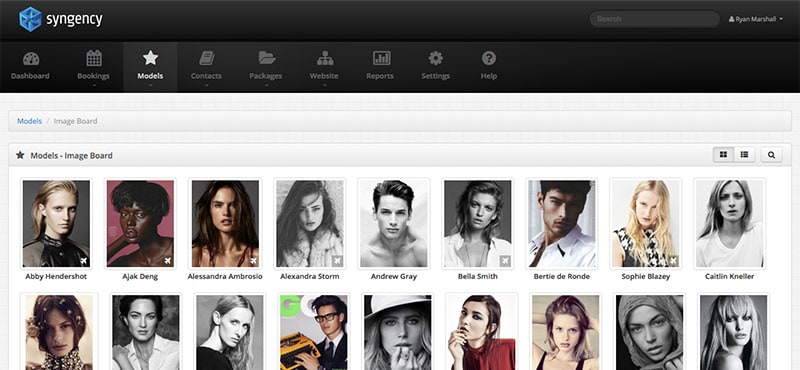Click the Help question mark icon
This screenshot has height=370, width=800.
[488, 58]
